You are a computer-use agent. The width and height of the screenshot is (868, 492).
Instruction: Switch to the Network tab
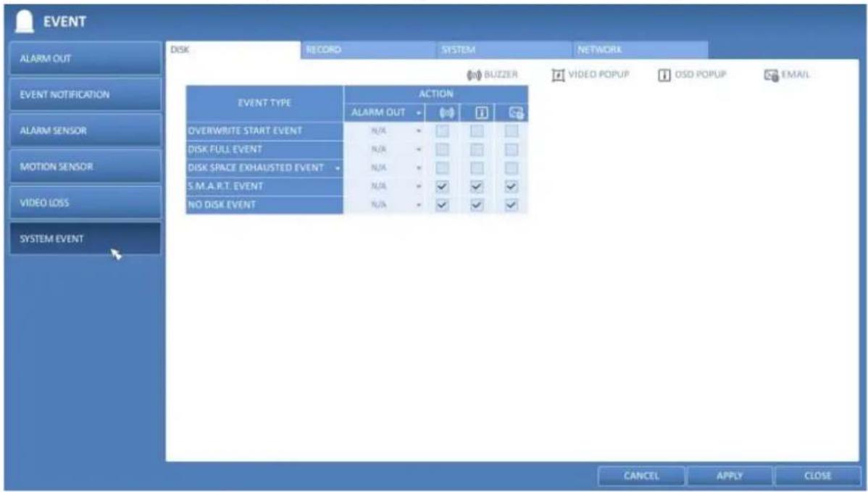pyautogui.click(x=640, y=50)
